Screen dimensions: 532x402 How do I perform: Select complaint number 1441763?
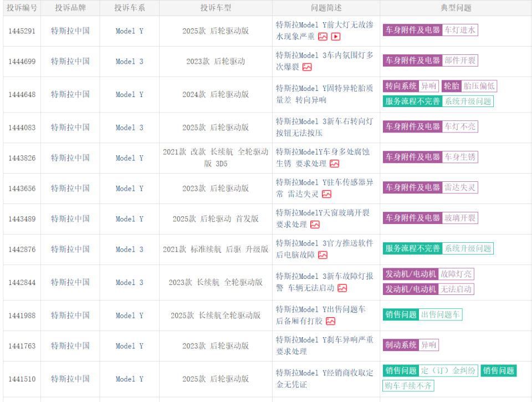22,347
